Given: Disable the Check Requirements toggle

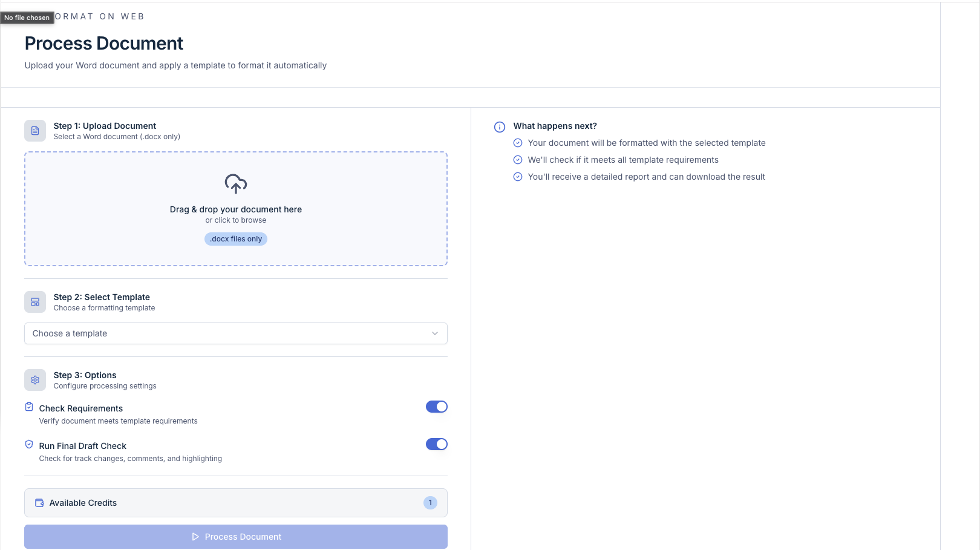Looking at the screenshot, I should pyautogui.click(x=436, y=407).
